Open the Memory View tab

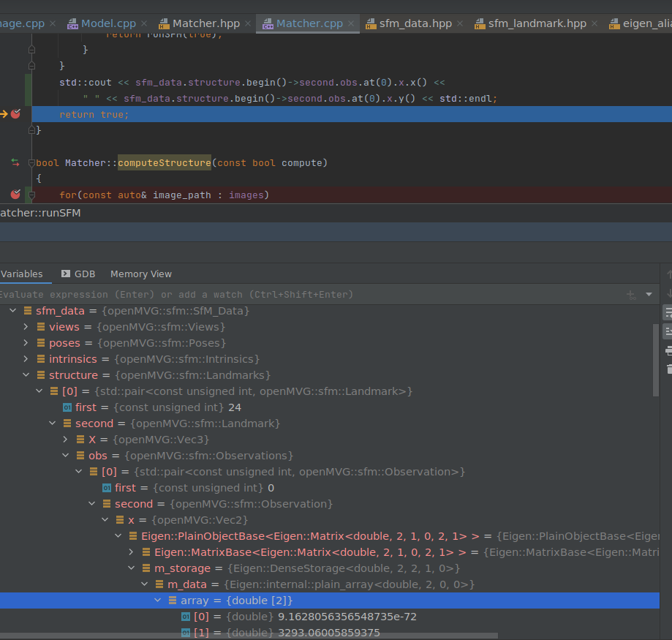pyautogui.click(x=141, y=274)
